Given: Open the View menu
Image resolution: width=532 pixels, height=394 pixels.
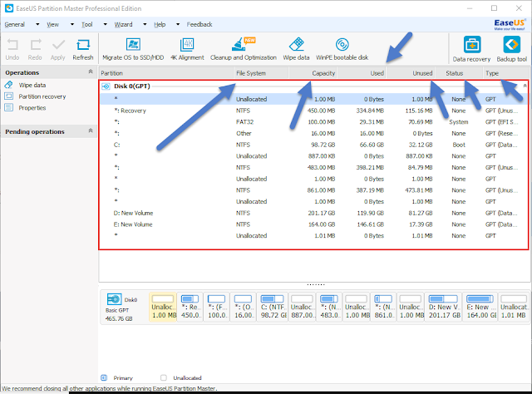Looking at the screenshot, I should coord(52,24).
